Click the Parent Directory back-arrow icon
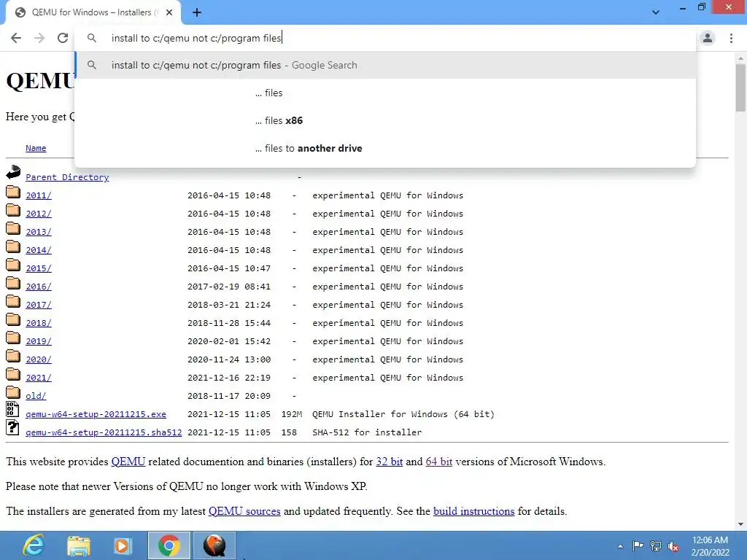This screenshot has height=560, width=747. click(x=13, y=172)
